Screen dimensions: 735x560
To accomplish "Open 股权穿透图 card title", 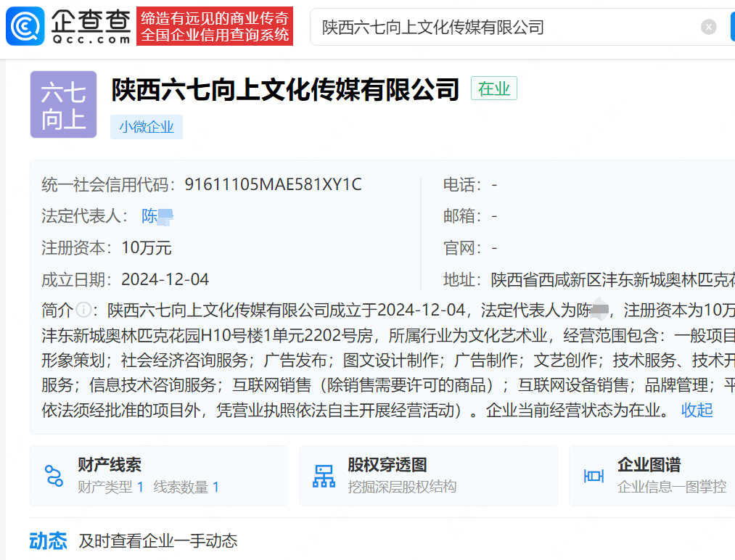I will tap(387, 465).
